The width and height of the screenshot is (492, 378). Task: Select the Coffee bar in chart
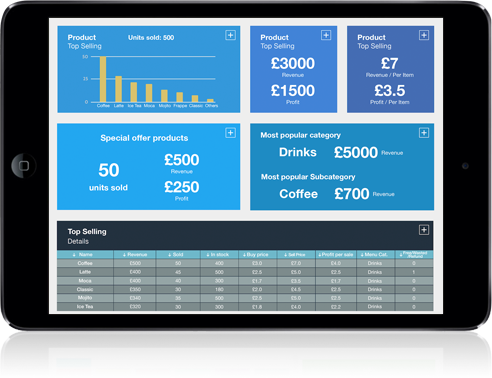pos(103,79)
